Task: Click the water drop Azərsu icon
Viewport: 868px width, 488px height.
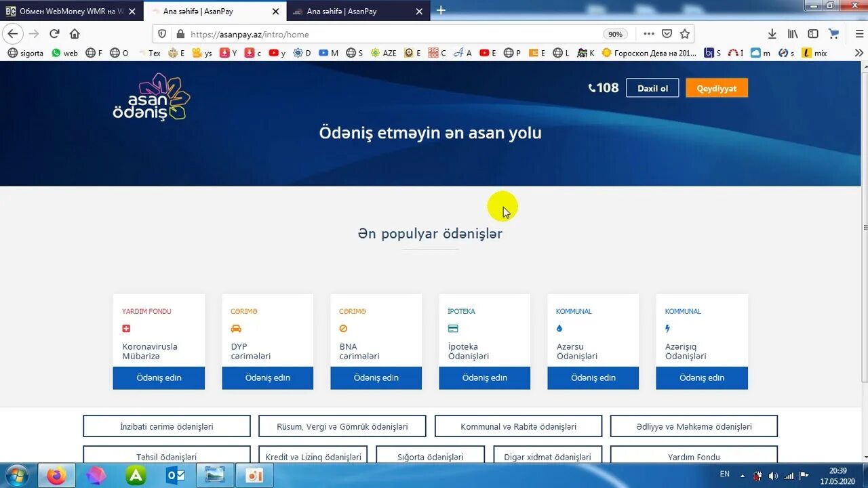Action: pos(559,329)
